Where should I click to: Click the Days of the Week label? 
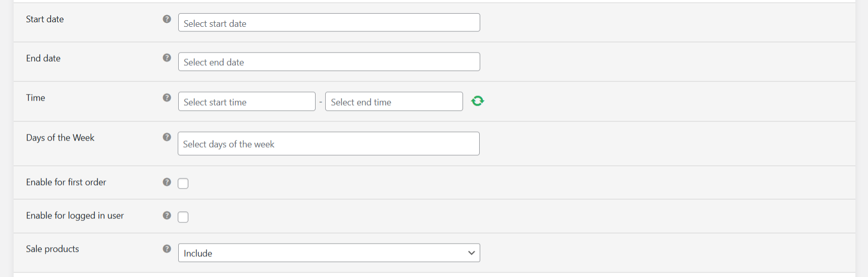(x=60, y=137)
